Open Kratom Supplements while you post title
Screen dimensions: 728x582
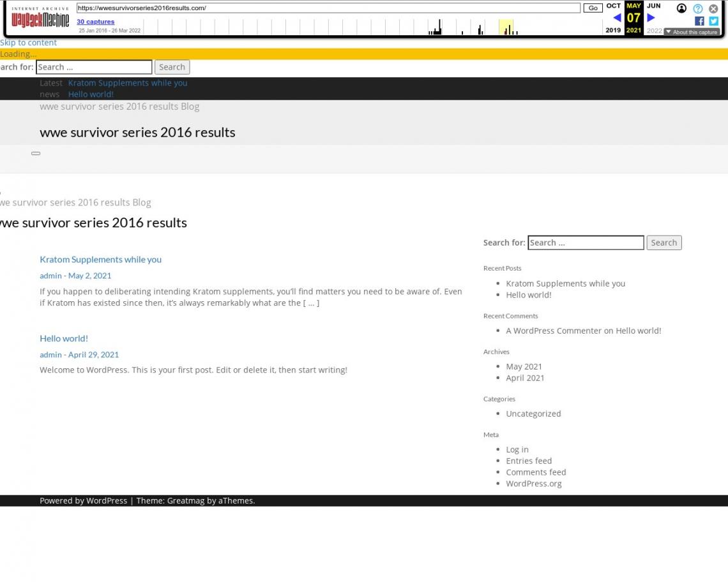101,260
